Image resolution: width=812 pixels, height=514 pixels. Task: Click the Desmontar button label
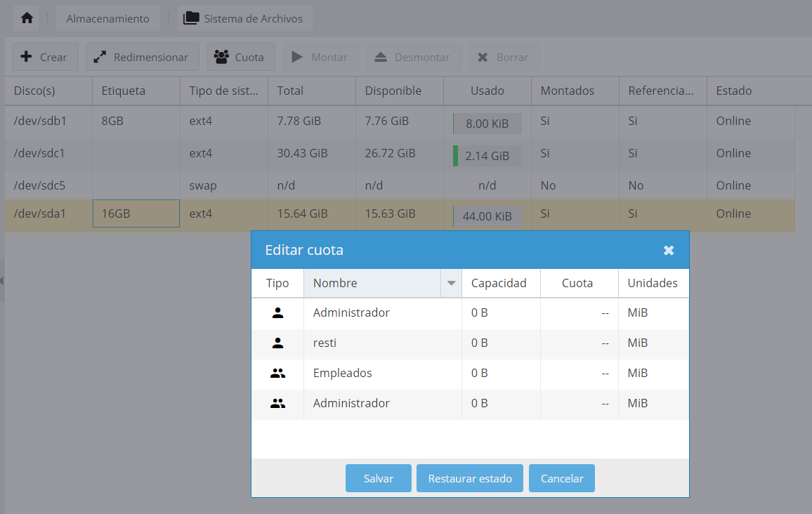pos(422,58)
